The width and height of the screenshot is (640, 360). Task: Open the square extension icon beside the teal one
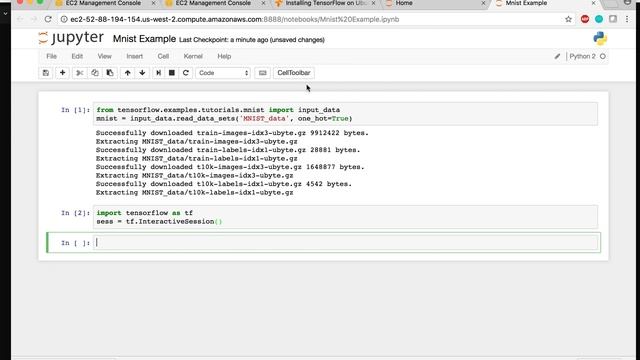pos(613,19)
